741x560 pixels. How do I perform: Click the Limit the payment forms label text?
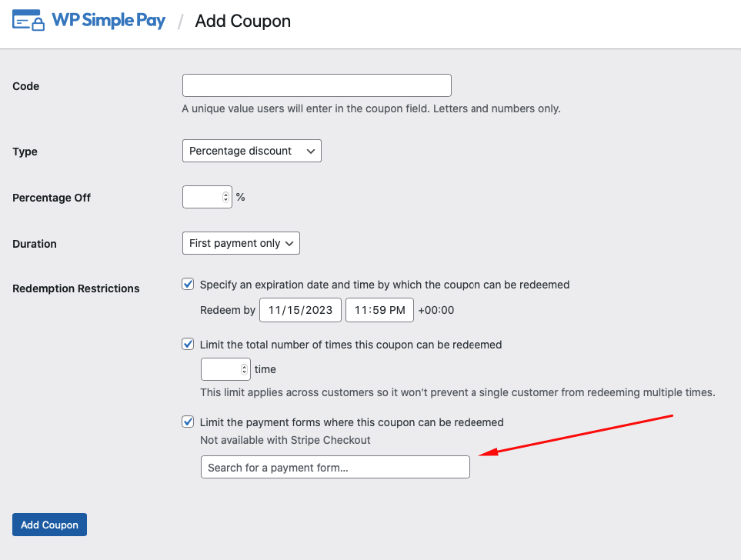[352, 422]
